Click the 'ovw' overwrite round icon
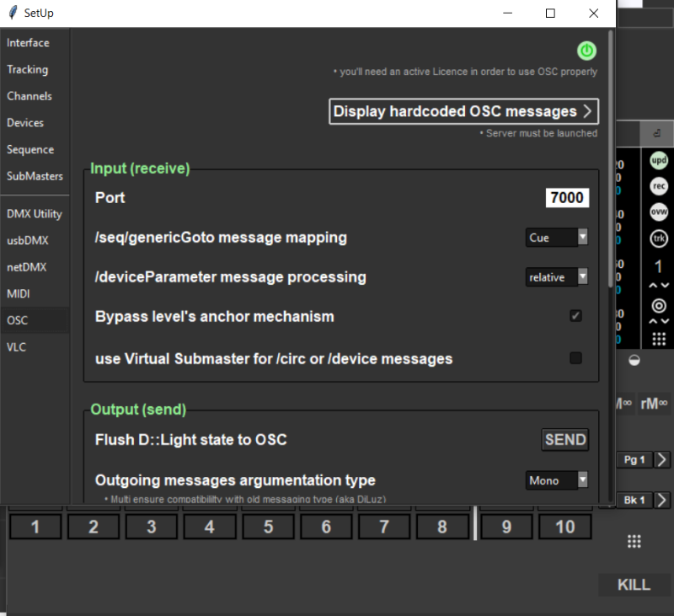674x616 pixels. point(659,212)
